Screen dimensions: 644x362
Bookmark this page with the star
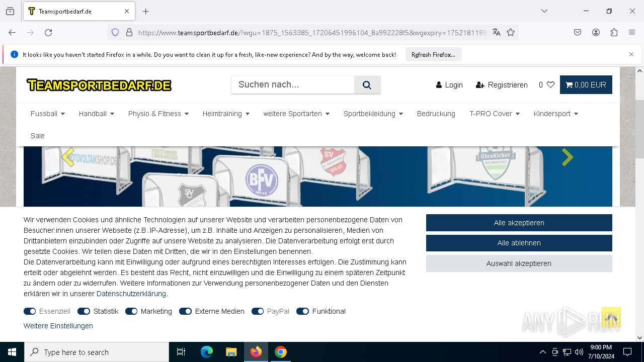pyautogui.click(x=511, y=32)
